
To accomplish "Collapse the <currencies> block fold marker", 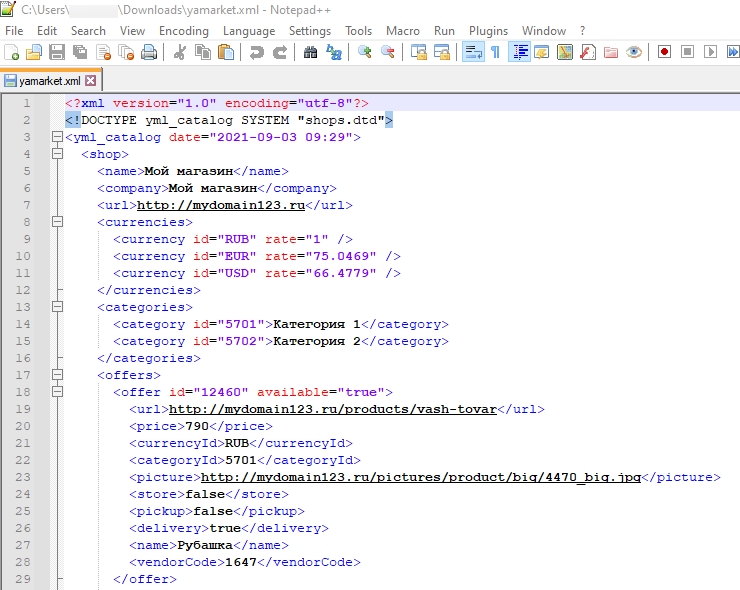I will tap(58, 223).
